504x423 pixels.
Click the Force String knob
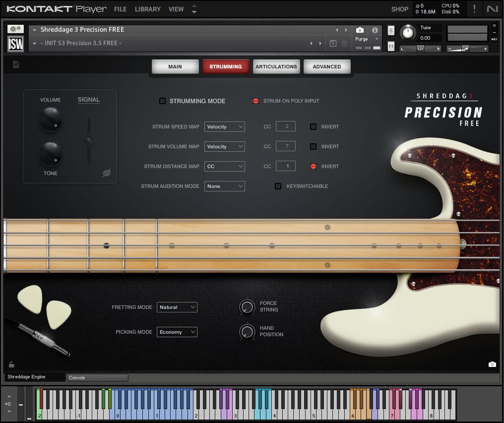(x=247, y=306)
